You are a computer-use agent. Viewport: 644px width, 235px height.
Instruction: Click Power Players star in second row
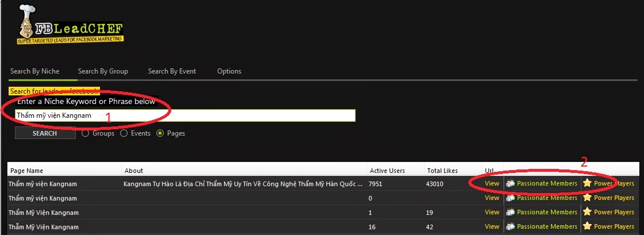coord(587,198)
